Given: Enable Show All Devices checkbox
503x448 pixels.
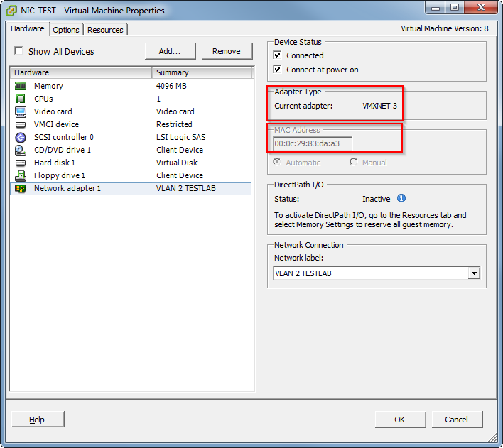Looking at the screenshot, I should 18,51.
